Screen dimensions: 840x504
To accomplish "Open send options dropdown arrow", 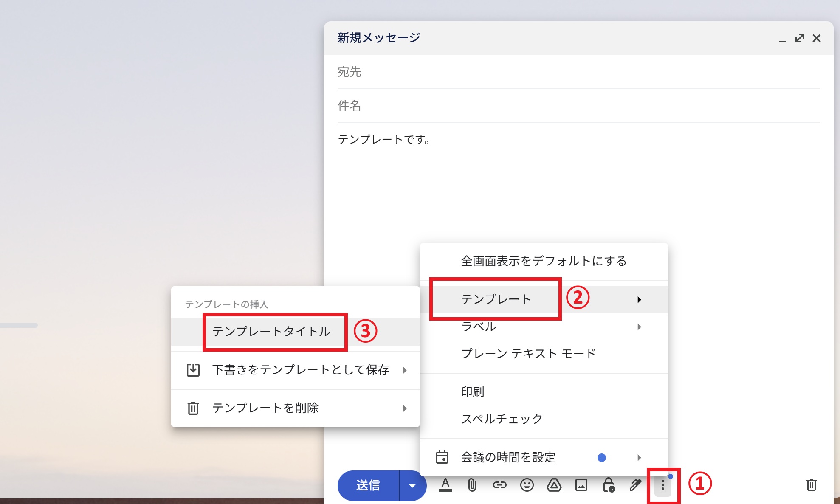I will point(412,486).
